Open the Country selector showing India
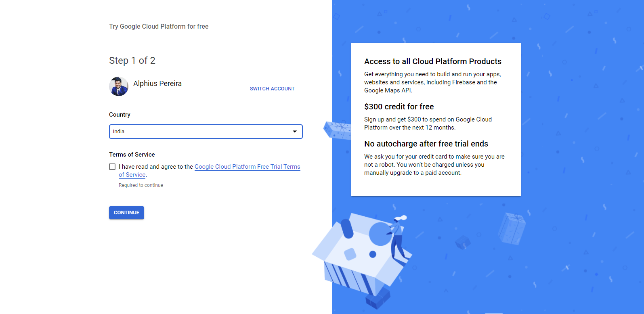 click(x=206, y=132)
